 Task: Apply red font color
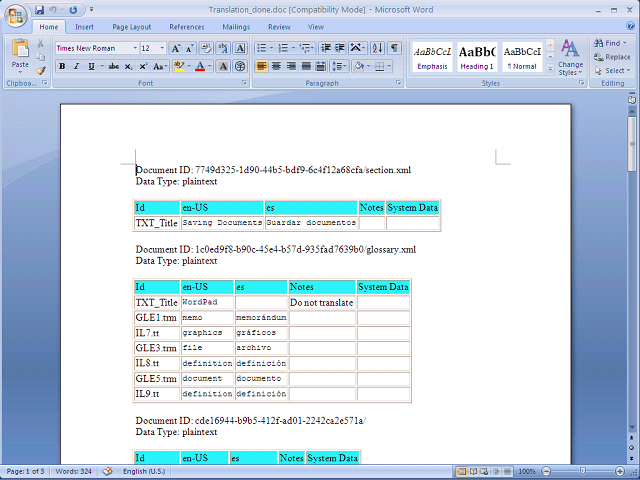point(200,66)
